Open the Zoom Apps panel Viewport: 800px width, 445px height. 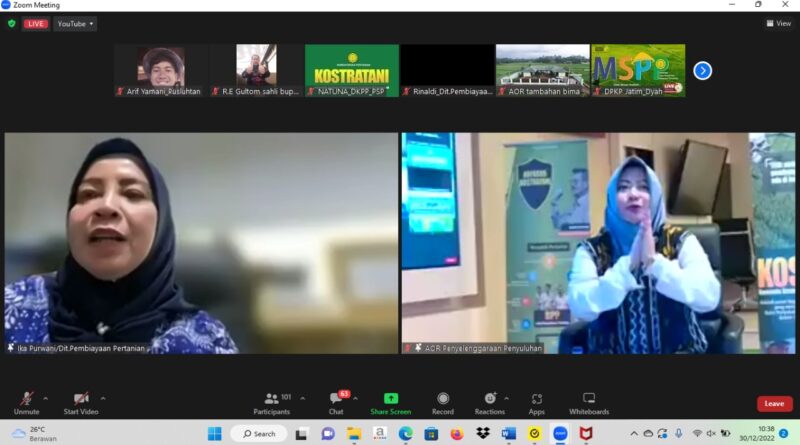coord(536,399)
